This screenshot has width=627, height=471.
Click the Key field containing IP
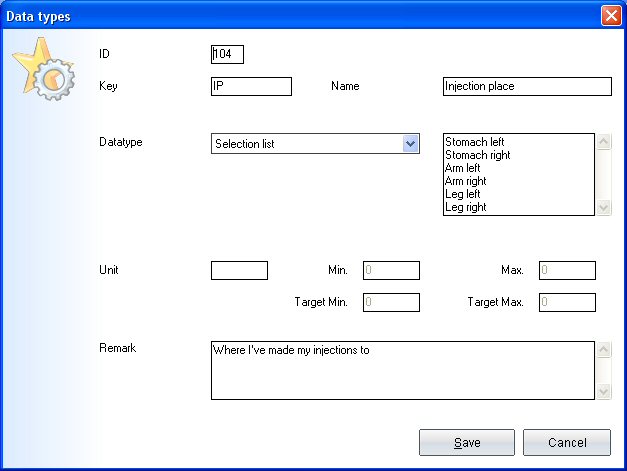click(x=251, y=87)
